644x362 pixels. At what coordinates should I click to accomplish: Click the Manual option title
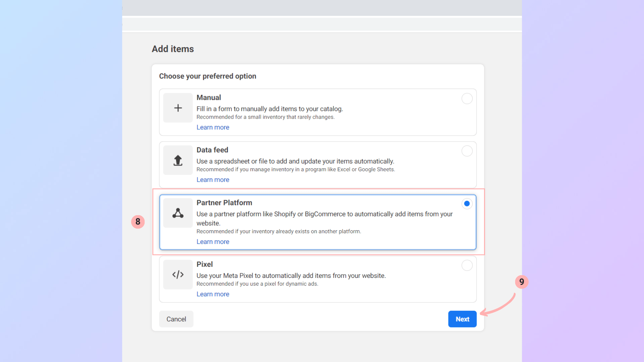[209, 98]
